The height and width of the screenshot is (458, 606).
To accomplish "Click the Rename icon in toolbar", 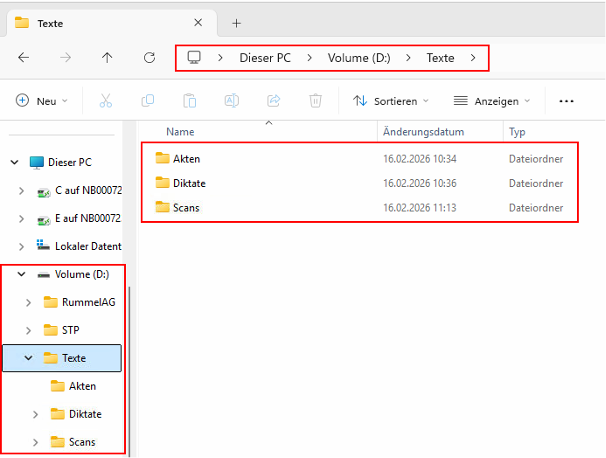I will pyautogui.click(x=232, y=101).
